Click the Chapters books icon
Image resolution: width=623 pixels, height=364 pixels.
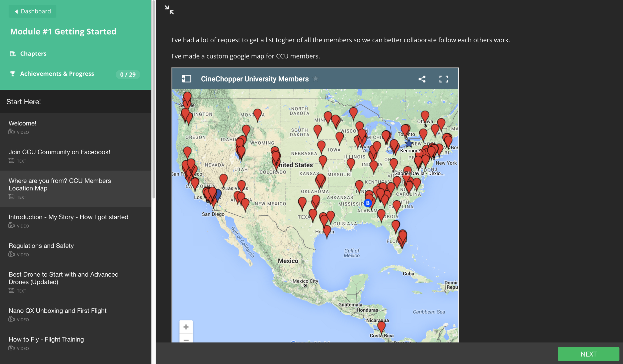(13, 54)
